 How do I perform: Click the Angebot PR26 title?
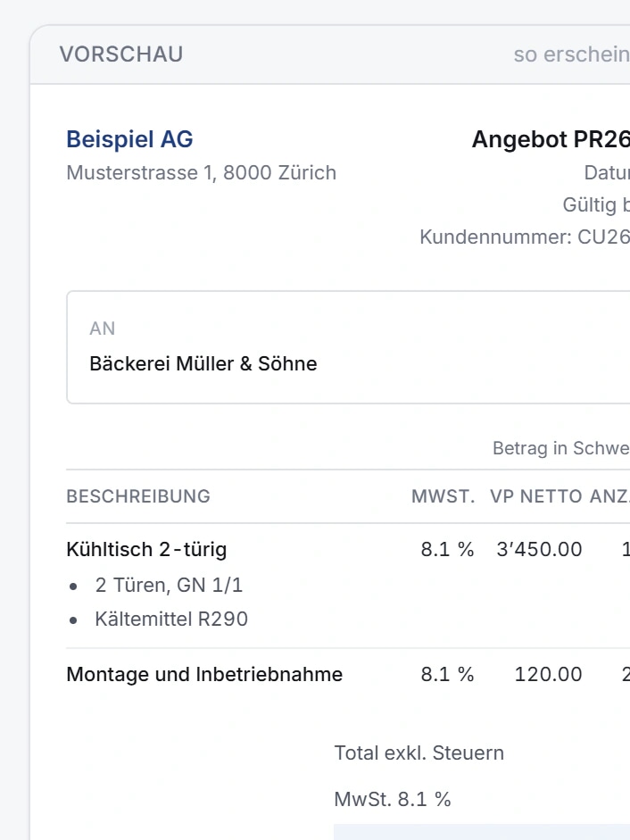[551, 139]
